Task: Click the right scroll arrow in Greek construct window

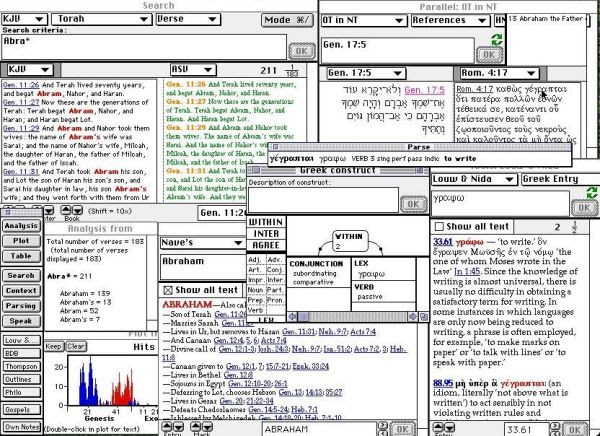Action: point(413,317)
